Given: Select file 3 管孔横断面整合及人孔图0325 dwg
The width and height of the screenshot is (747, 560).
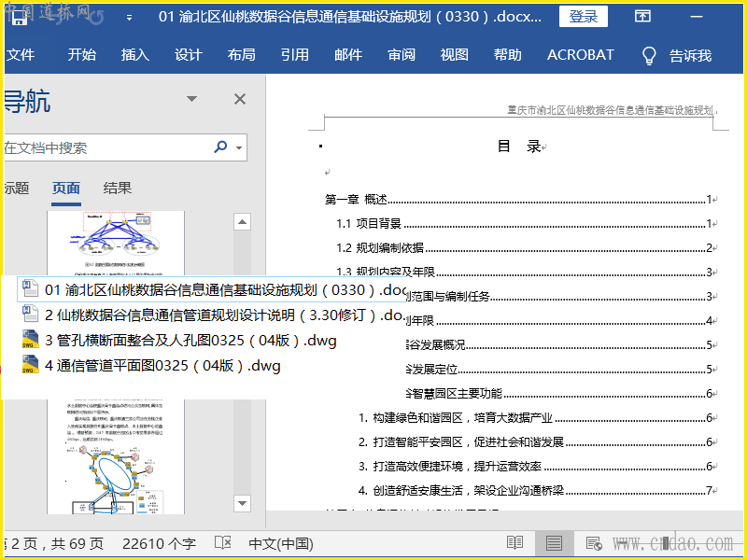Looking at the screenshot, I should pyautogui.click(x=178, y=340).
